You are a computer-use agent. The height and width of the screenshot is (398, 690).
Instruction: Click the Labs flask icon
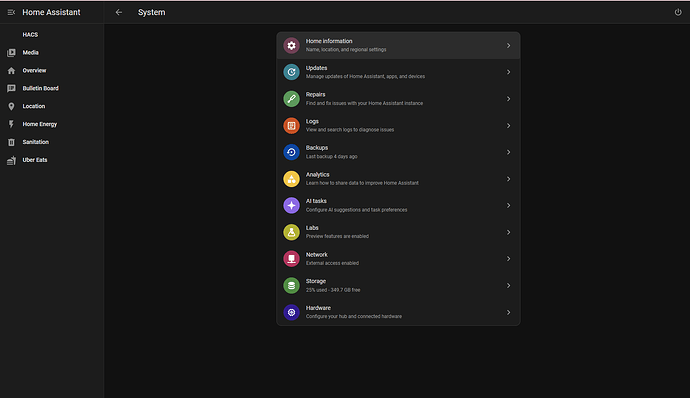291,232
